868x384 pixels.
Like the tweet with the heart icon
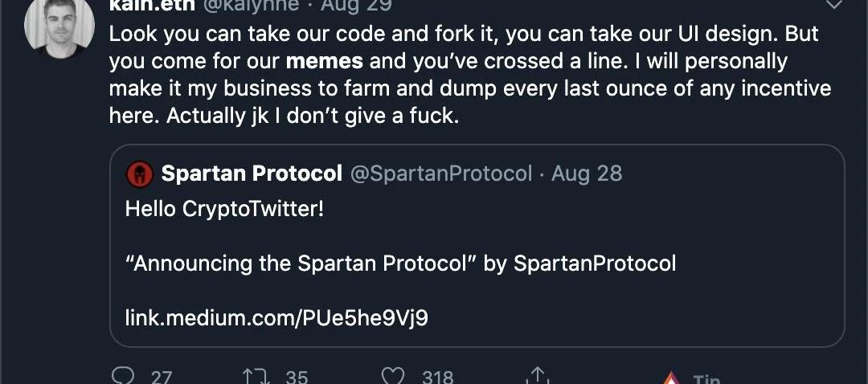click(392, 376)
